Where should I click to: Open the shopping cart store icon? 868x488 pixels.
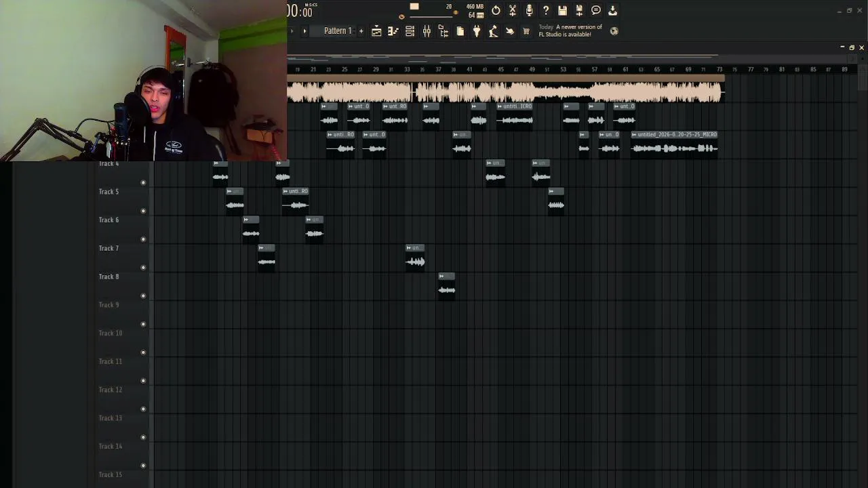pyautogui.click(x=526, y=31)
